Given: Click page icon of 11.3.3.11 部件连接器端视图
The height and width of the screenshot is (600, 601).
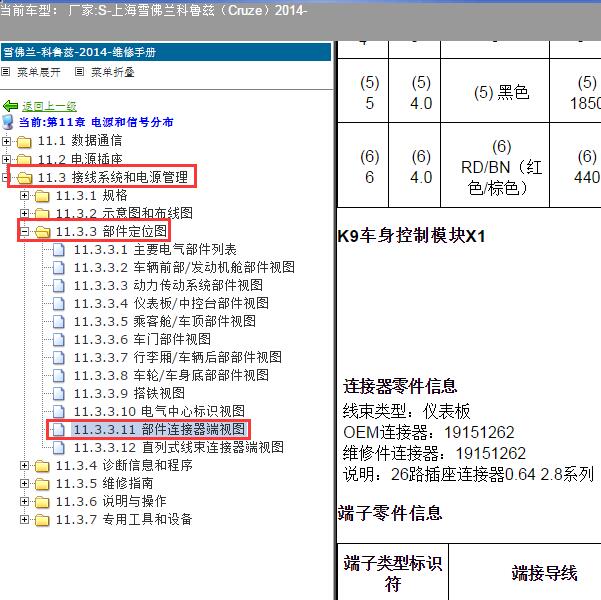Looking at the screenshot, I should click(x=59, y=430).
